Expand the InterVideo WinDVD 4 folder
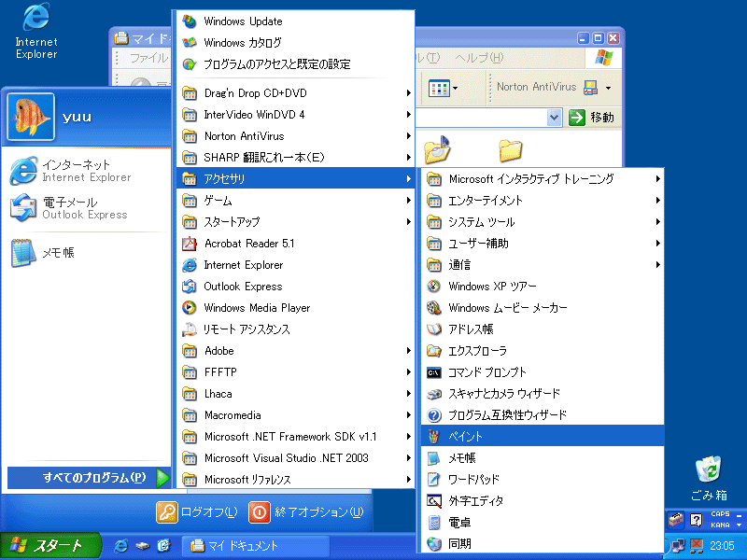 tap(295, 114)
